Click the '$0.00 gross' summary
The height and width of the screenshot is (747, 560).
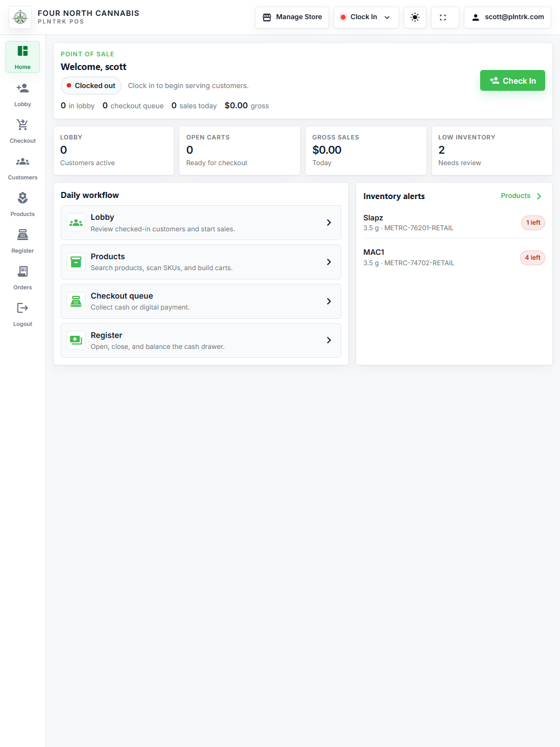tap(247, 106)
